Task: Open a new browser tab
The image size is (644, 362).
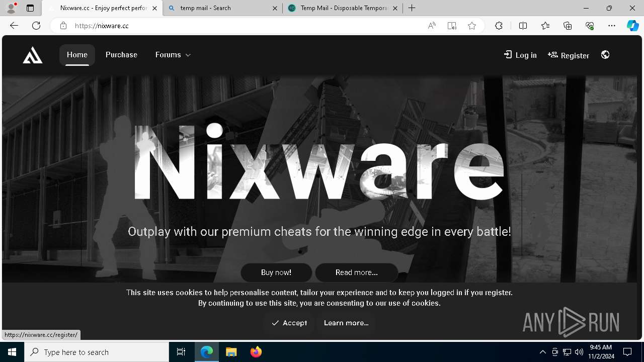Action: [412, 8]
